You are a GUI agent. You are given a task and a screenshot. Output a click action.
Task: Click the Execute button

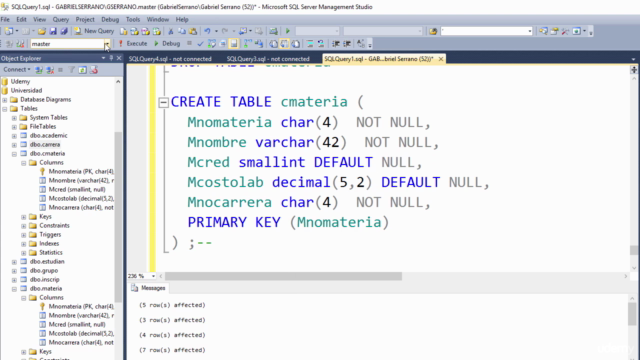click(x=133, y=44)
